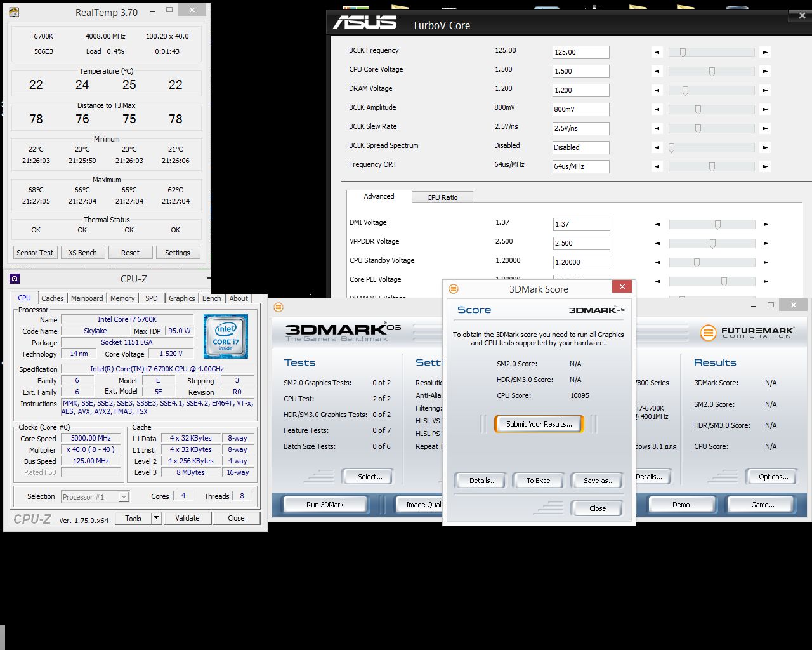The image size is (812, 650).
Task: Open Options under 3DMark06 Results
Action: (x=773, y=477)
